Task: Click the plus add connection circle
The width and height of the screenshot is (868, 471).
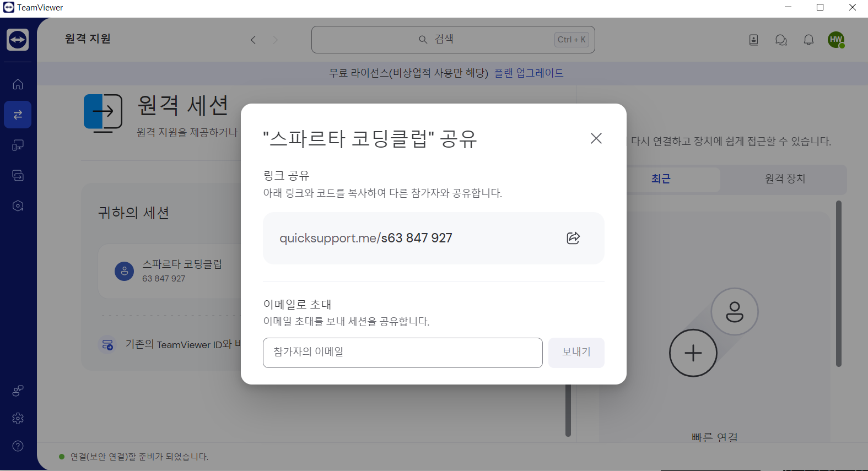Action: pos(693,353)
